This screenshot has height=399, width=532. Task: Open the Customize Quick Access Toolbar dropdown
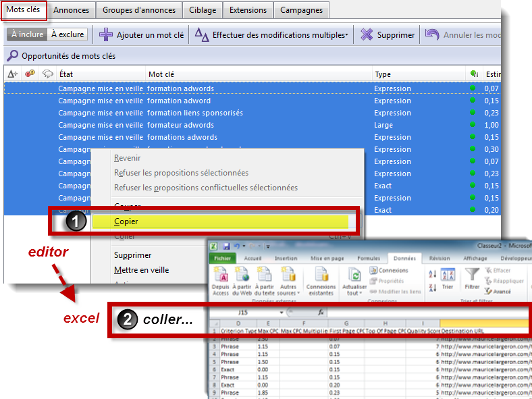[x=268, y=246]
